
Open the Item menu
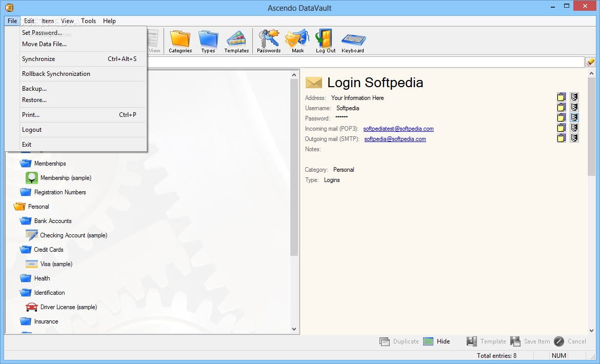(48, 21)
